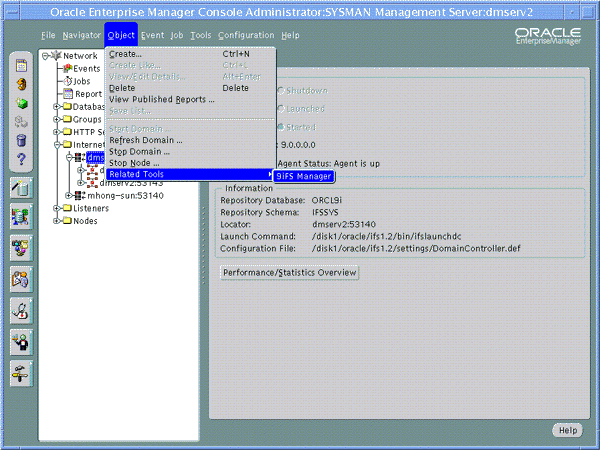Open the Job menu
Image resolution: width=600 pixels, height=450 pixels.
point(177,35)
